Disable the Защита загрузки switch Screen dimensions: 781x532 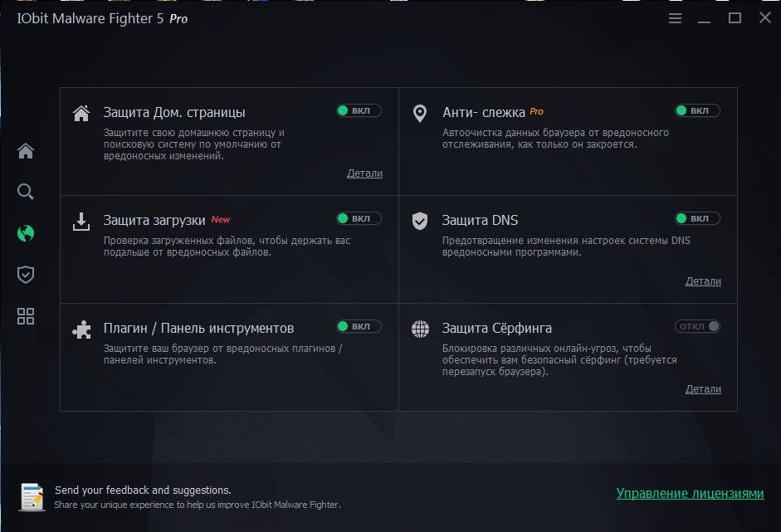[x=359, y=218]
